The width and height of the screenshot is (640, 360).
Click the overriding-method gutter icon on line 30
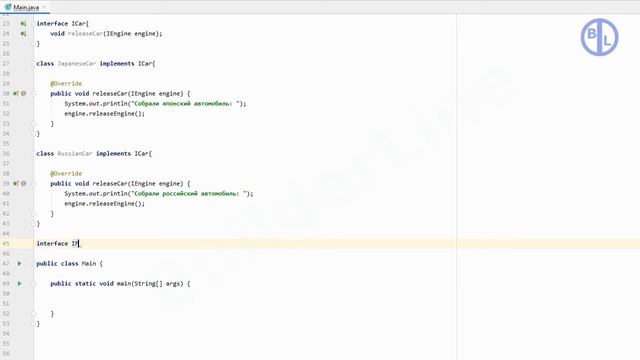16,94
